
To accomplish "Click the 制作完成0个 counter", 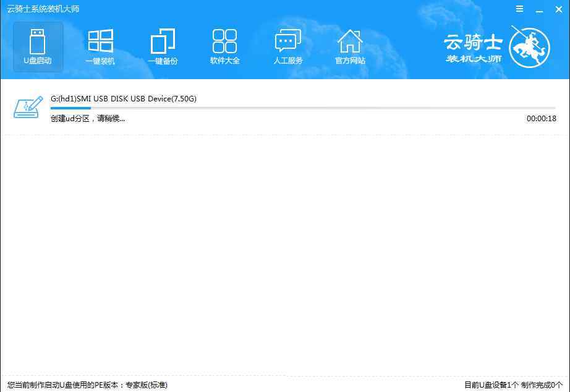I will [x=542, y=385].
